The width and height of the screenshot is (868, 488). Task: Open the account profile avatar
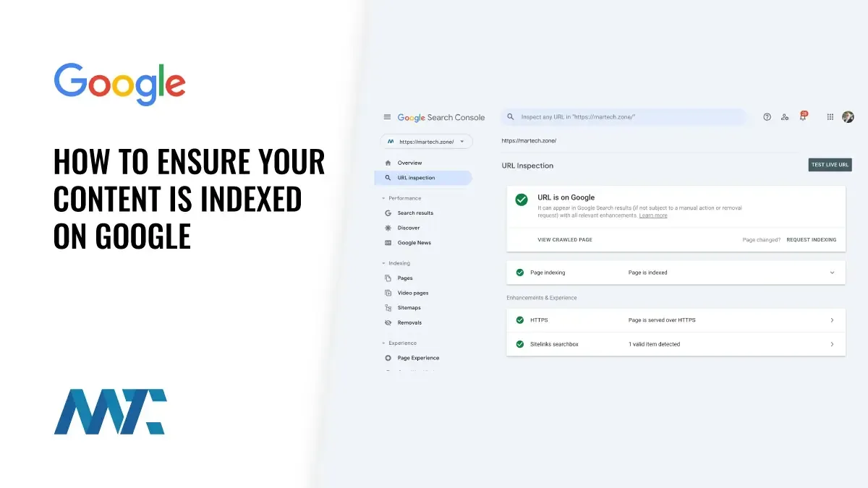coord(848,117)
